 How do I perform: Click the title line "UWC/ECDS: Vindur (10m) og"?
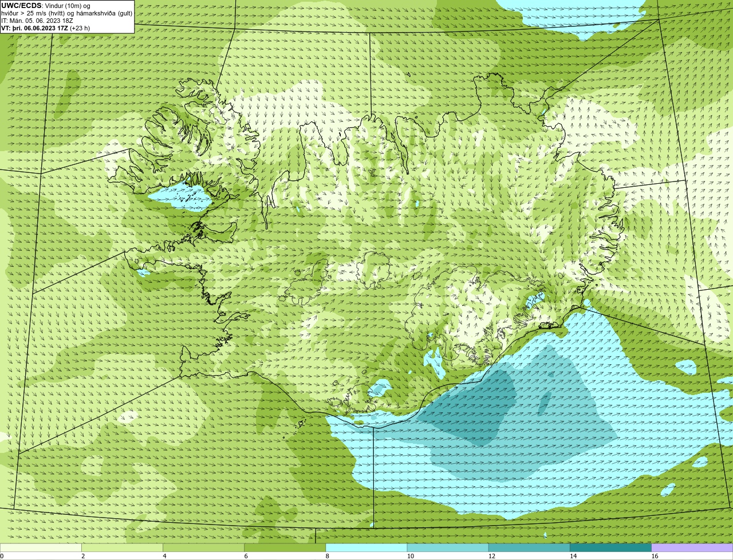click(x=46, y=6)
